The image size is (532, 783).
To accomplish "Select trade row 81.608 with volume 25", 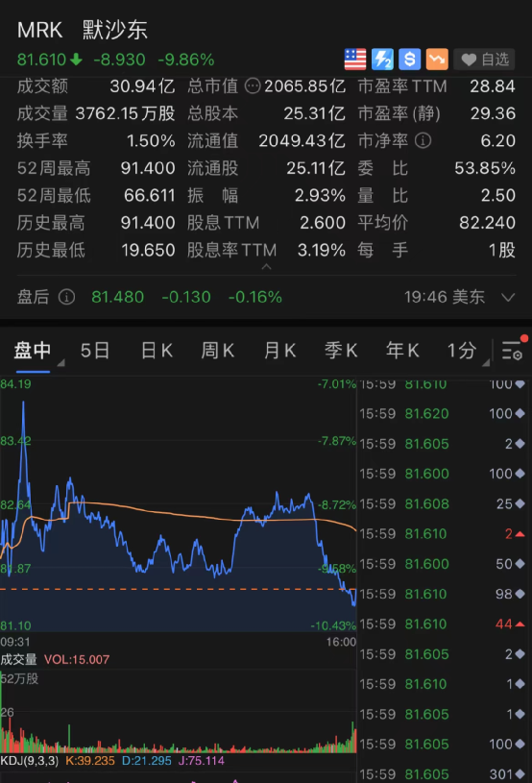I will [442, 503].
